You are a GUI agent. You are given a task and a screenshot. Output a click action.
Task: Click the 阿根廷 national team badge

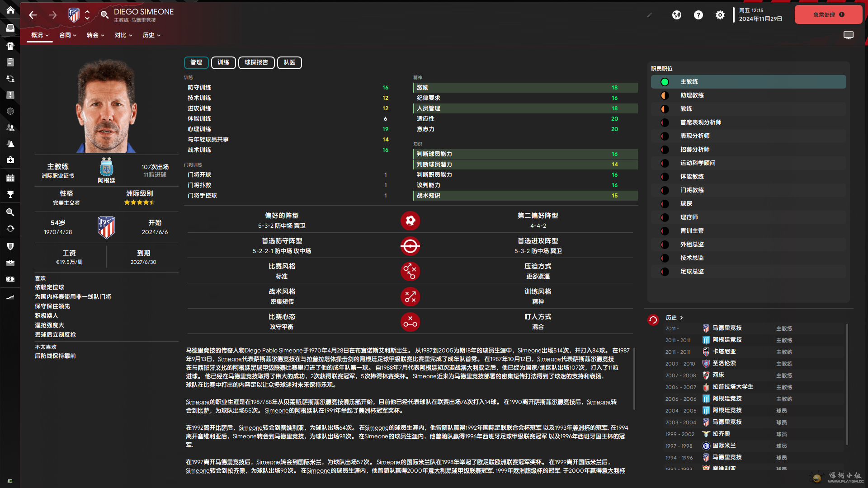(x=107, y=167)
